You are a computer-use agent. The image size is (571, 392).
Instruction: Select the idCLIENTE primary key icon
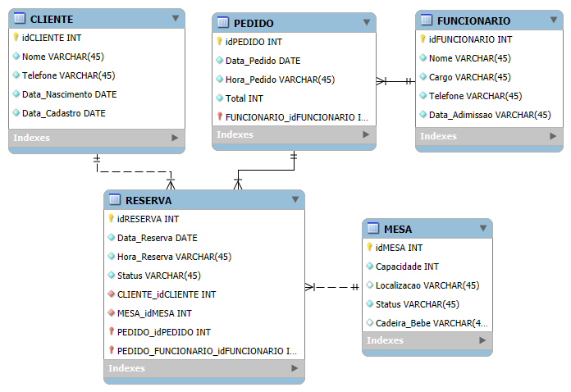[x=16, y=37]
